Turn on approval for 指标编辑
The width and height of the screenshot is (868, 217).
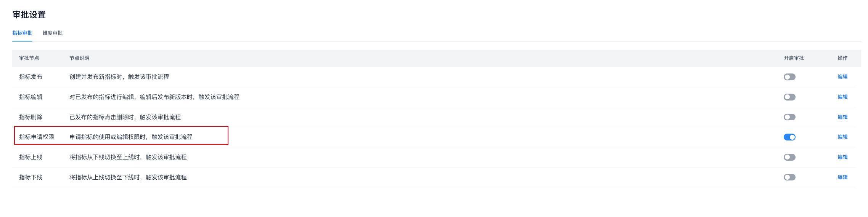pyautogui.click(x=789, y=97)
